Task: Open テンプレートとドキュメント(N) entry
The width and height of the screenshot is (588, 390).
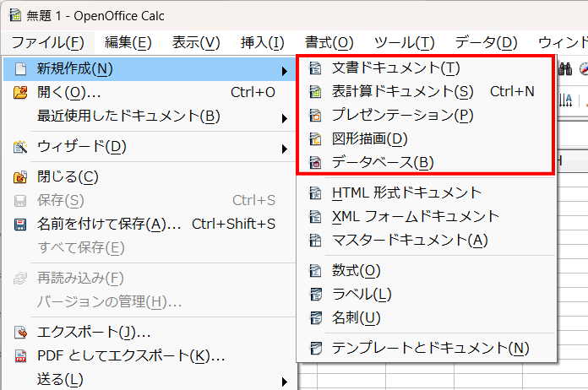Action: [x=426, y=348]
